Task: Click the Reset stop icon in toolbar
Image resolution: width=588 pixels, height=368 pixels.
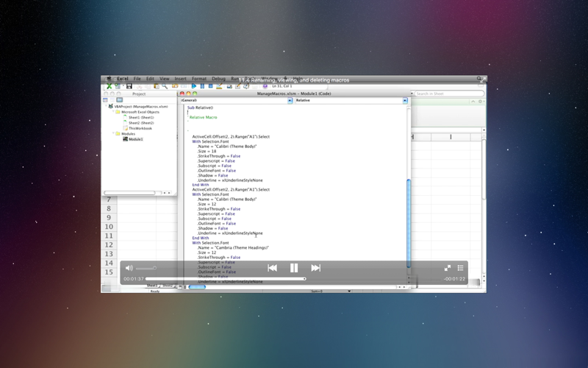Action: click(x=210, y=86)
